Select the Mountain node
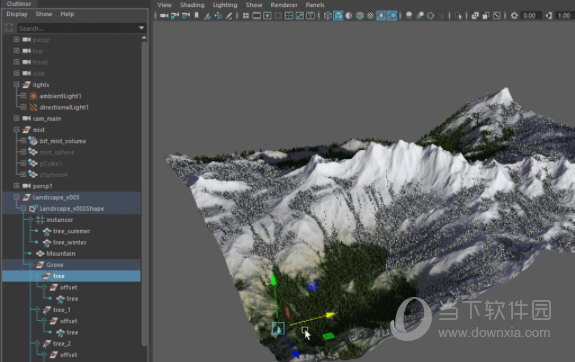 [61, 253]
